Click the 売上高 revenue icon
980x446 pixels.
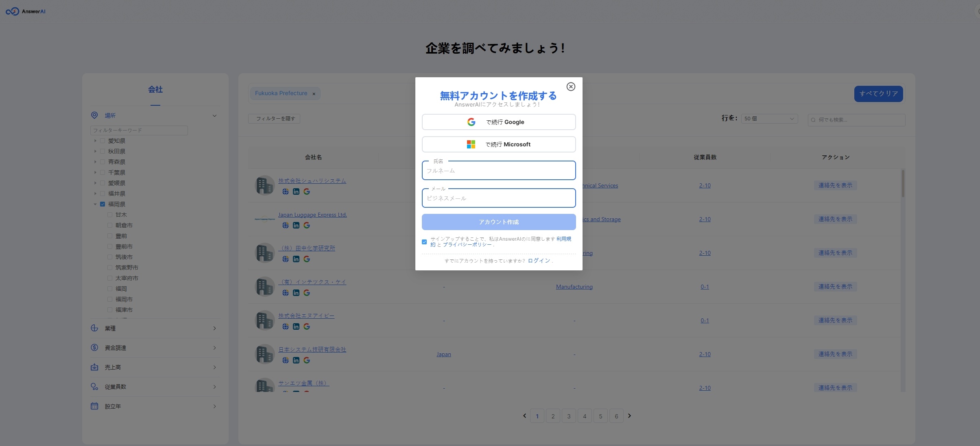click(94, 367)
